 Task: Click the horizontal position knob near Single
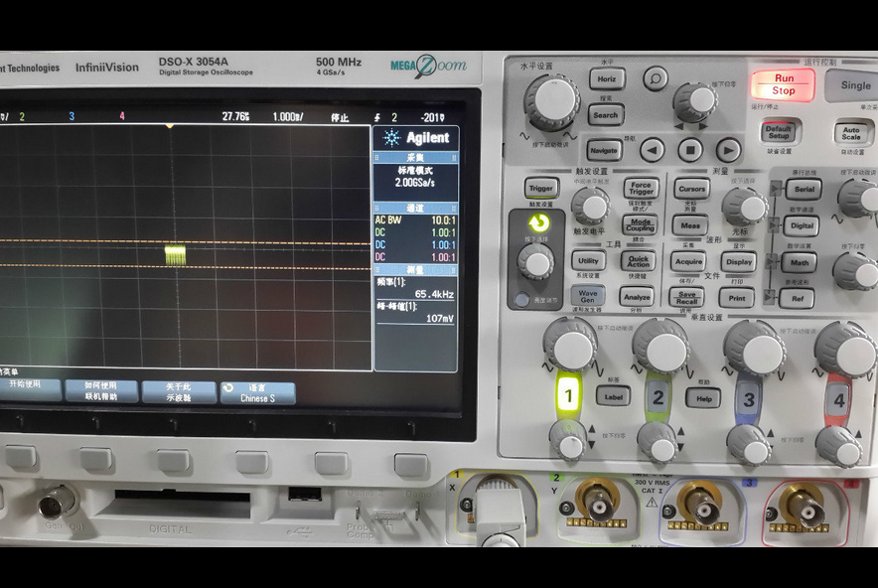coord(695,102)
